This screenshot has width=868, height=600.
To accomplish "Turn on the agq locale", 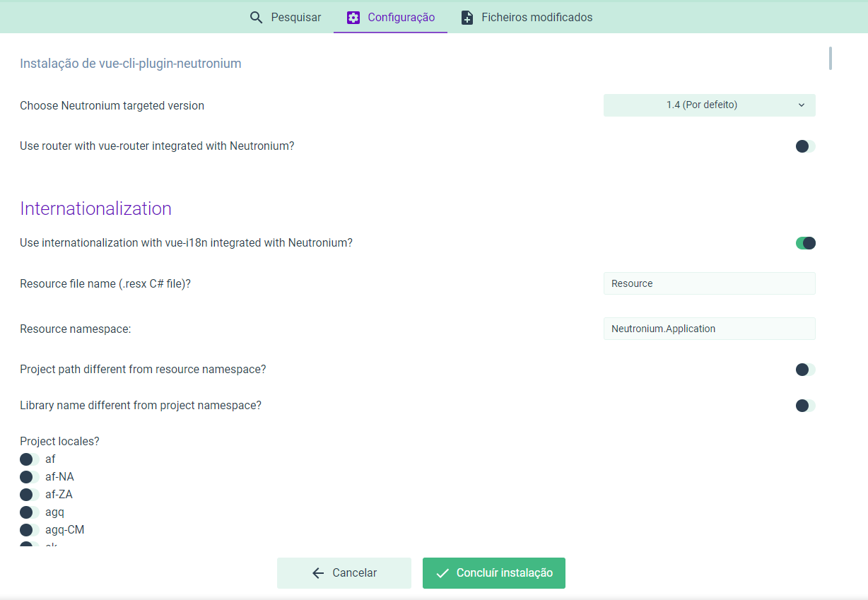I will [30, 512].
